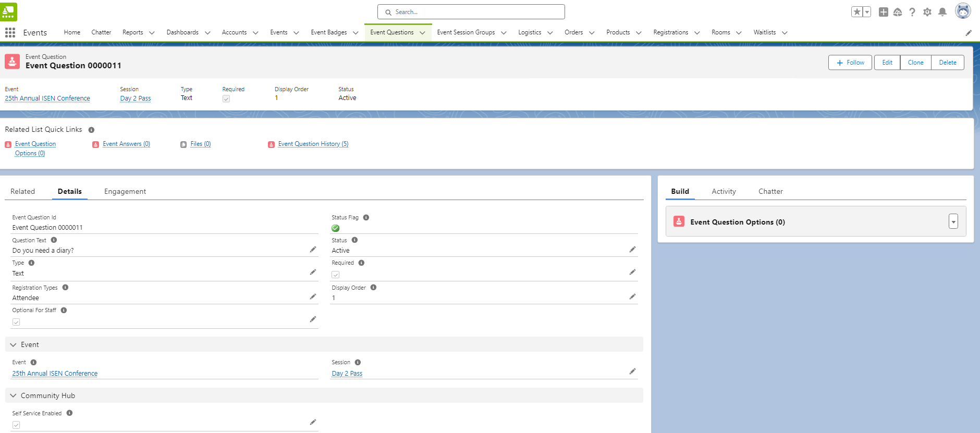Expand the Registrations nav dropdown chevron
The width and height of the screenshot is (980, 433).
[697, 33]
